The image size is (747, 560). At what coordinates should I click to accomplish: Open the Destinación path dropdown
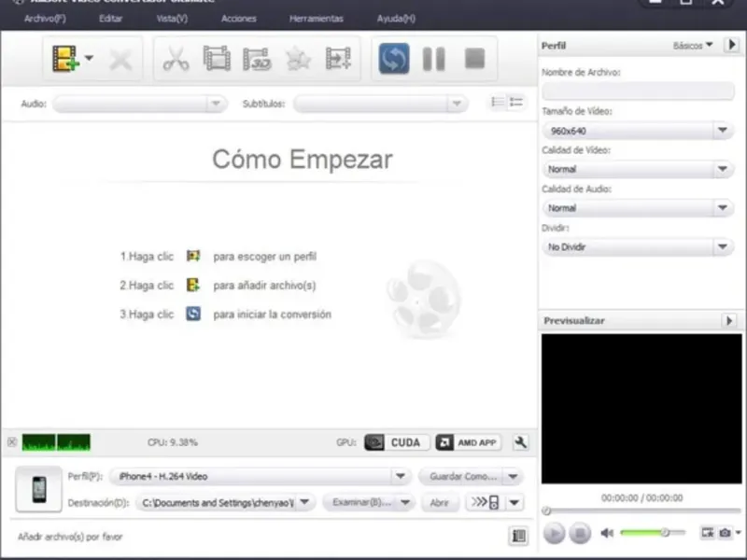pos(304,502)
